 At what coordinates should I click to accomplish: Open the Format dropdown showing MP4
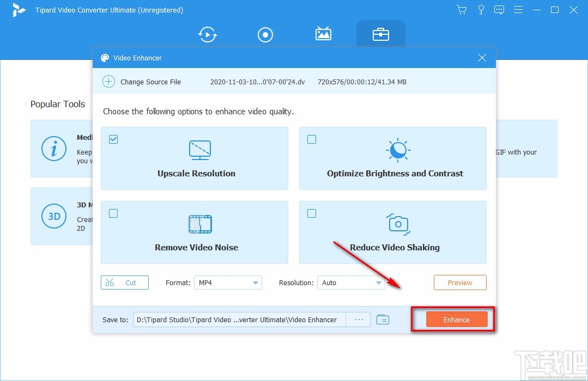228,282
